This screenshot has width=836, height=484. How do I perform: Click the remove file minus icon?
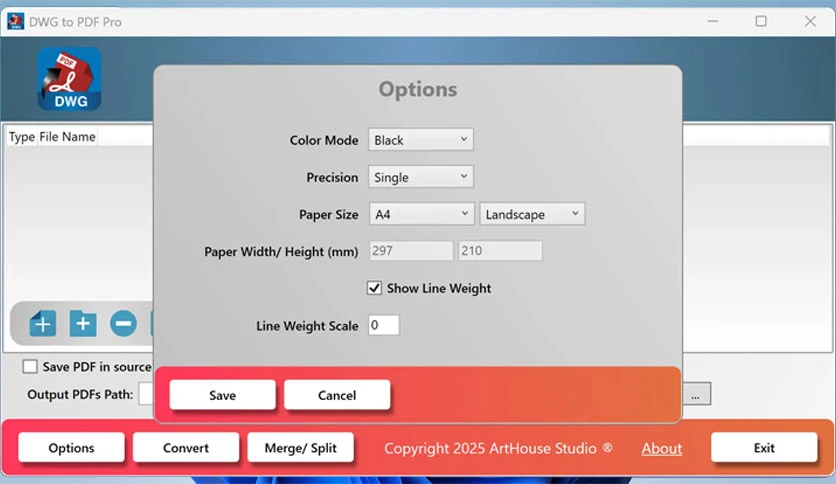(123, 324)
